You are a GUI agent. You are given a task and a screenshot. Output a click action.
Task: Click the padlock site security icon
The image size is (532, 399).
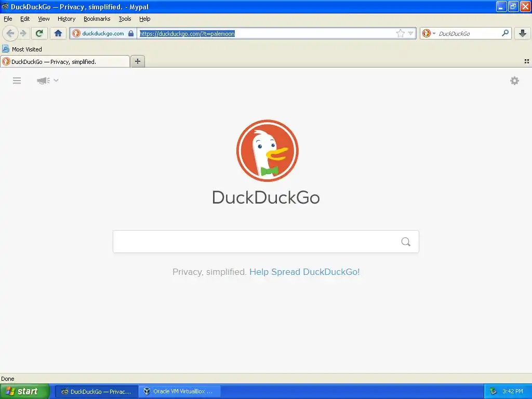pyautogui.click(x=130, y=33)
